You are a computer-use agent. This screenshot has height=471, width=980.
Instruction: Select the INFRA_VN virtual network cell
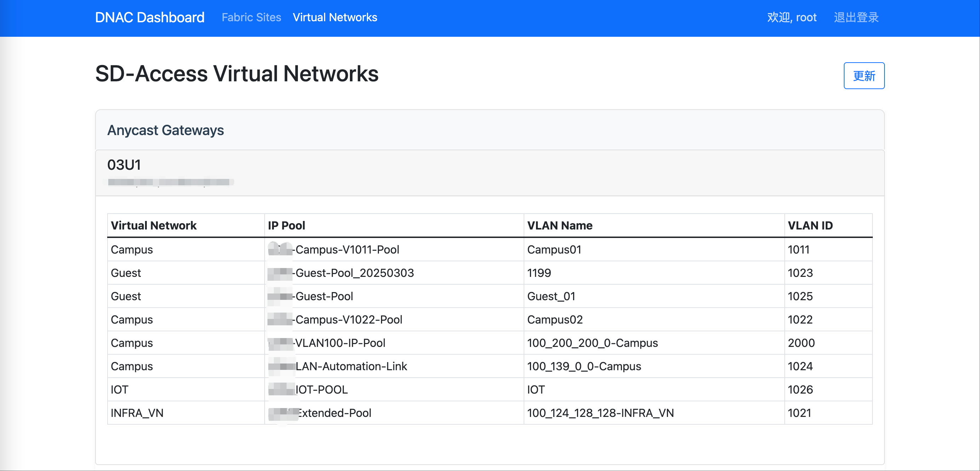click(186, 413)
